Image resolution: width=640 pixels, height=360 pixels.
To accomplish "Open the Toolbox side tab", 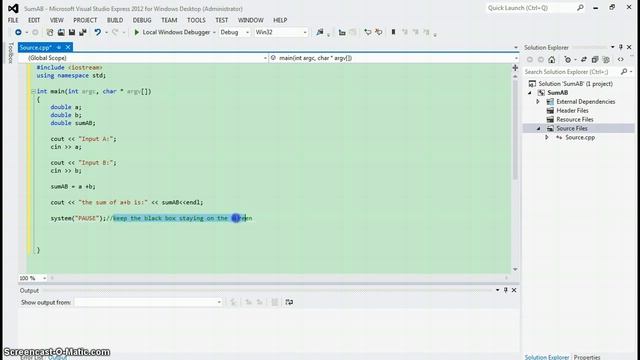I will tap(11, 53).
